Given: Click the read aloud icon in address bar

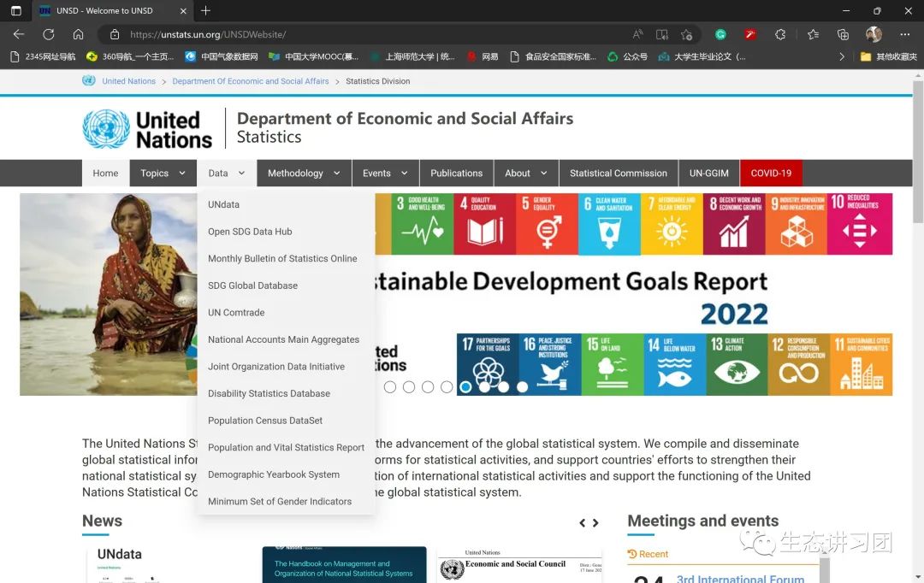Looking at the screenshot, I should click(x=637, y=34).
